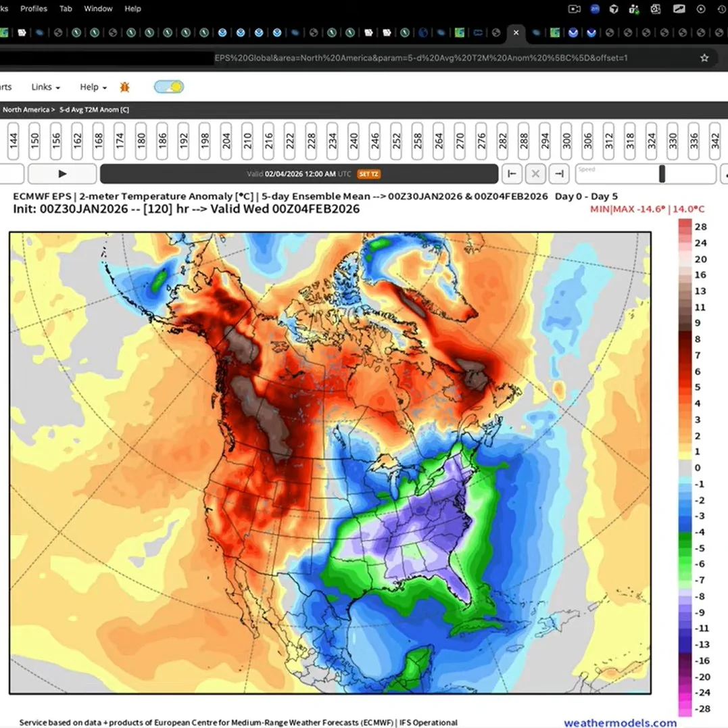Select forecast hour 282
Image resolution: width=728 pixels, height=728 pixels.
[x=503, y=141]
